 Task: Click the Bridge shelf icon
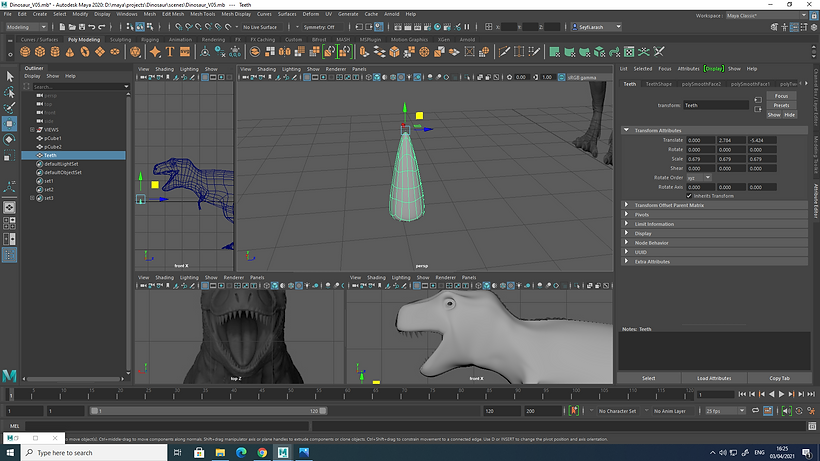coord(379,52)
